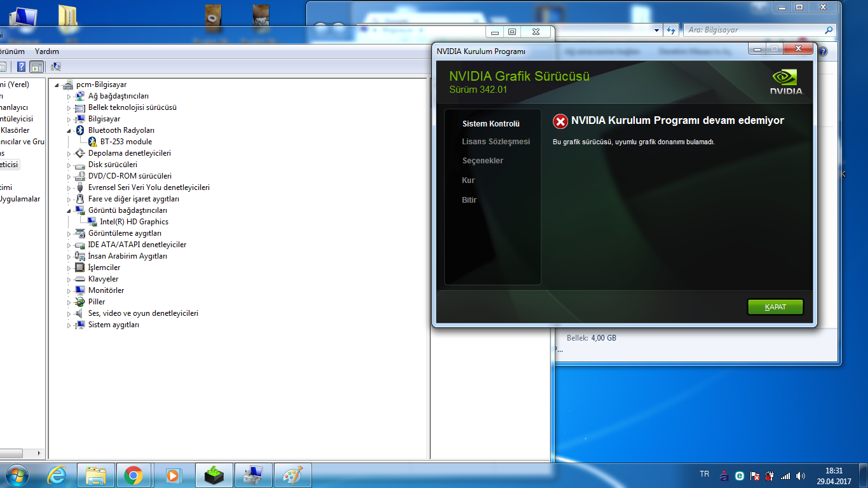Click the İşlemciler processor icon

[80, 268]
